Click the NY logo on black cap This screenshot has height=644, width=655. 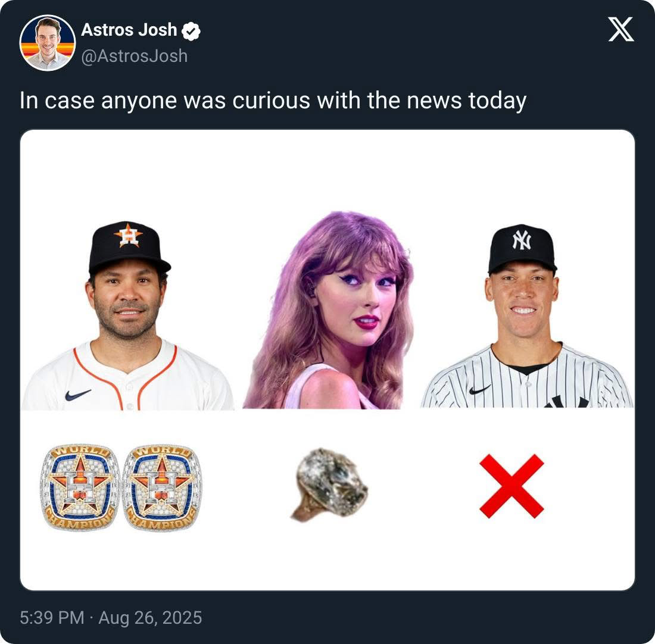pos(522,240)
